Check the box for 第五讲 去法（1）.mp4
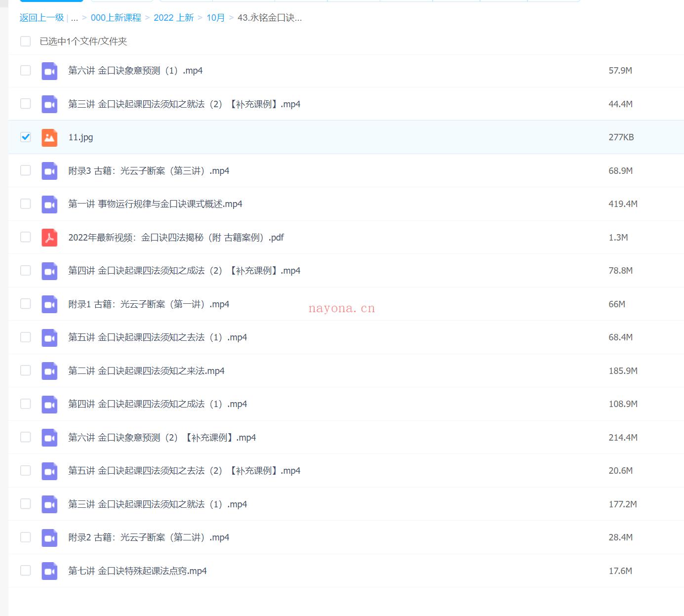 [x=26, y=337]
